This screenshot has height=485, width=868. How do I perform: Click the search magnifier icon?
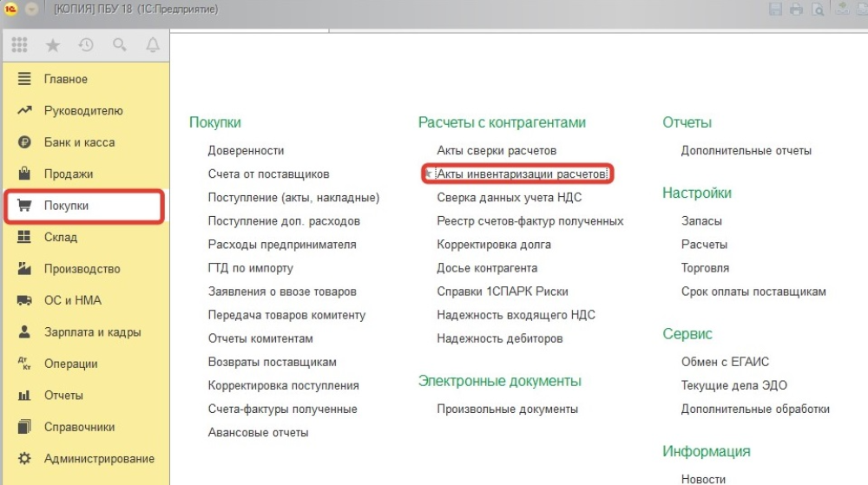click(120, 45)
